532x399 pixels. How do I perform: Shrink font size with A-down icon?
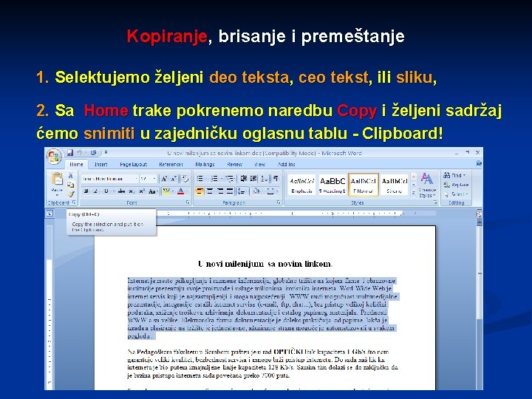pyautogui.click(x=174, y=179)
